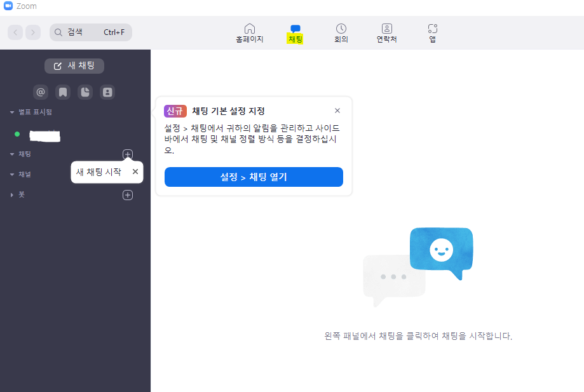Open bookmarked messages in the sidebar
Screen dimensions: 584x392
[62, 91]
